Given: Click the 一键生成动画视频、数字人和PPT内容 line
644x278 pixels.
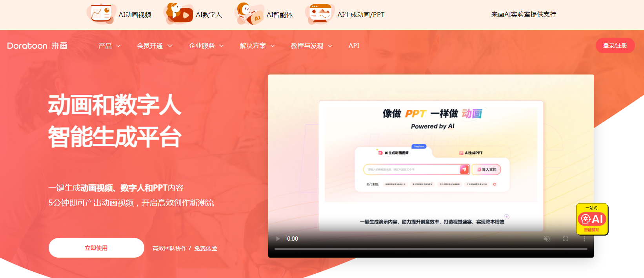Looking at the screenshot, I should click(x=116, y=188).
